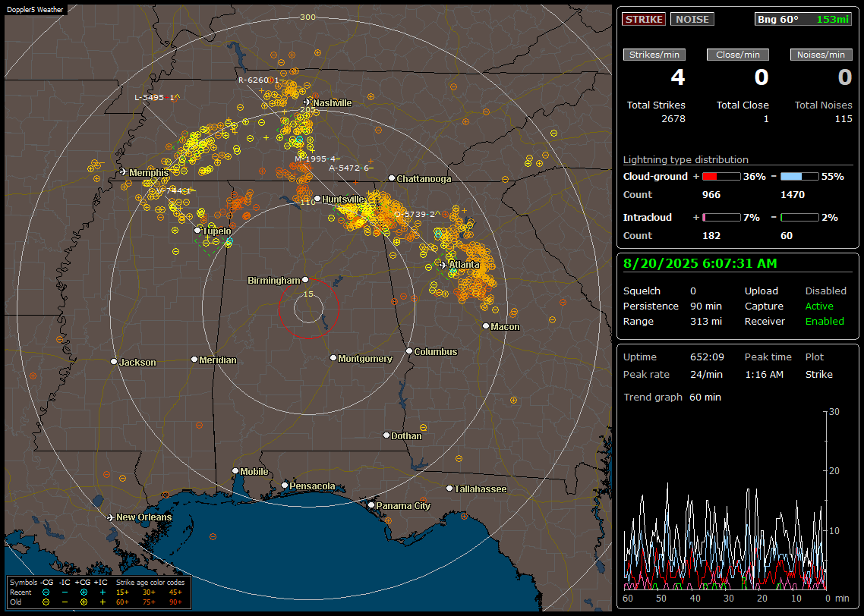
Task: Click the 110 range ring label
Action: [x=308, y=202]
